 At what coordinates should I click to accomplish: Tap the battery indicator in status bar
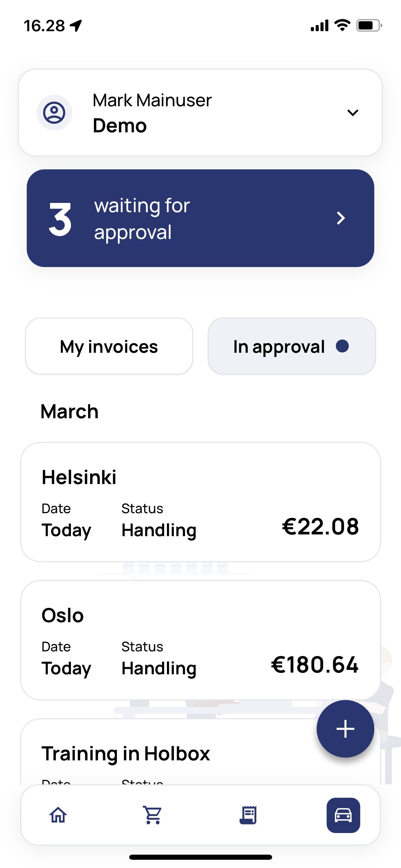[x=369, y=25]
